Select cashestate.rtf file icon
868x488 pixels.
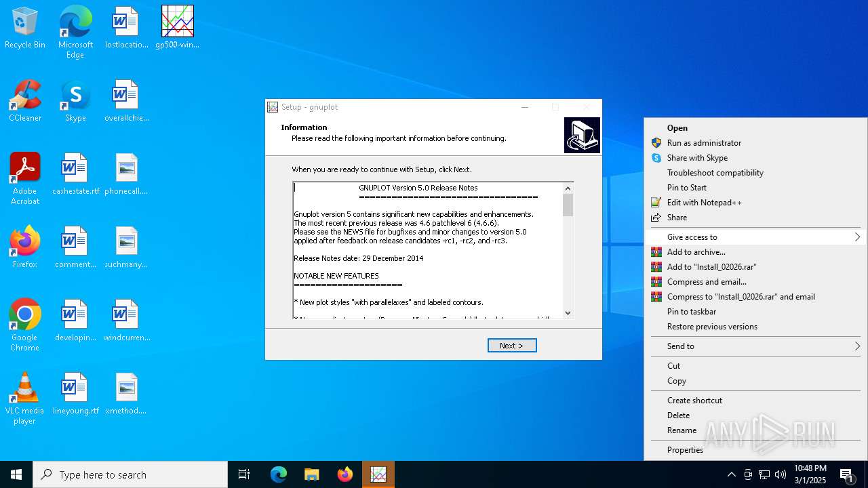(75, 174)
